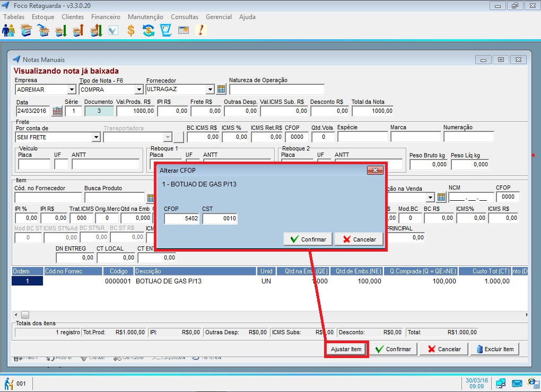The image size is (541, 392).
Task: Click the stock entry box with green down arrow
Action: click(x=60, y=30)
